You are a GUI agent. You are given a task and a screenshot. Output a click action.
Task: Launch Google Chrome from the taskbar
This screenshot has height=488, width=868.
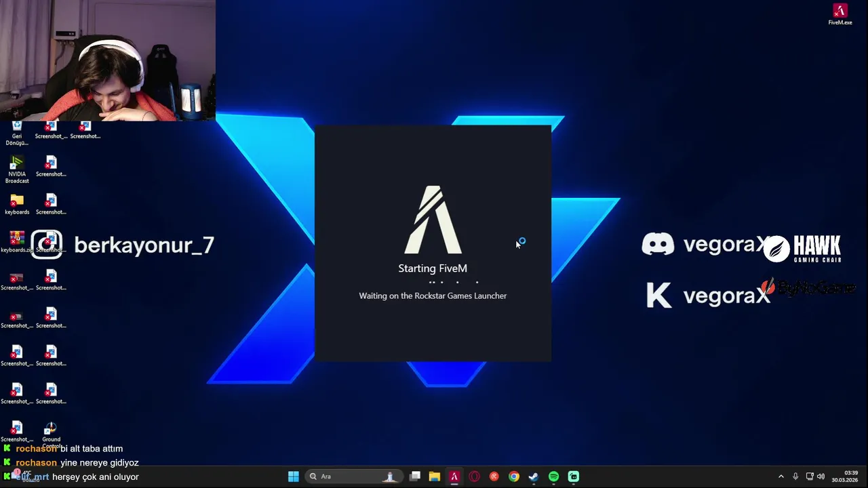(x=514, y=476)
